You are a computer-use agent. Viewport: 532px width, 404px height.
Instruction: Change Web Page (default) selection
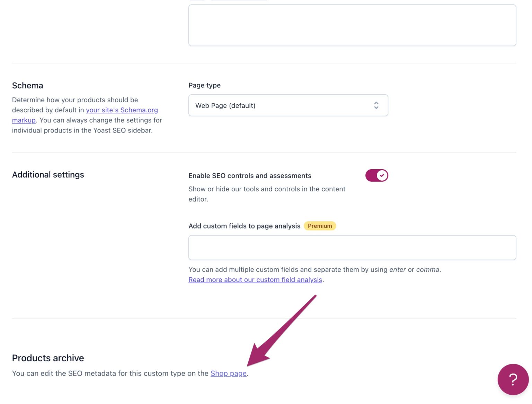point(288,105)
